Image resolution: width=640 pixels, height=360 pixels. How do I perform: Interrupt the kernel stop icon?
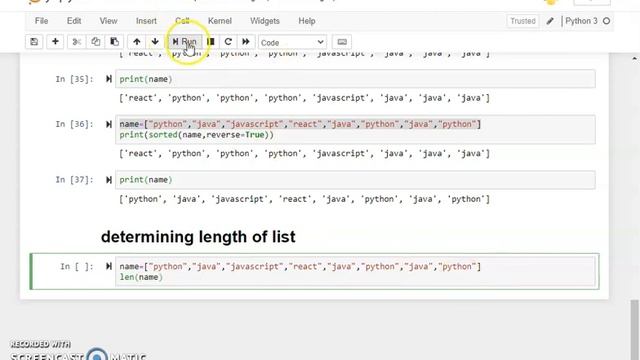[x=211, y=42]
